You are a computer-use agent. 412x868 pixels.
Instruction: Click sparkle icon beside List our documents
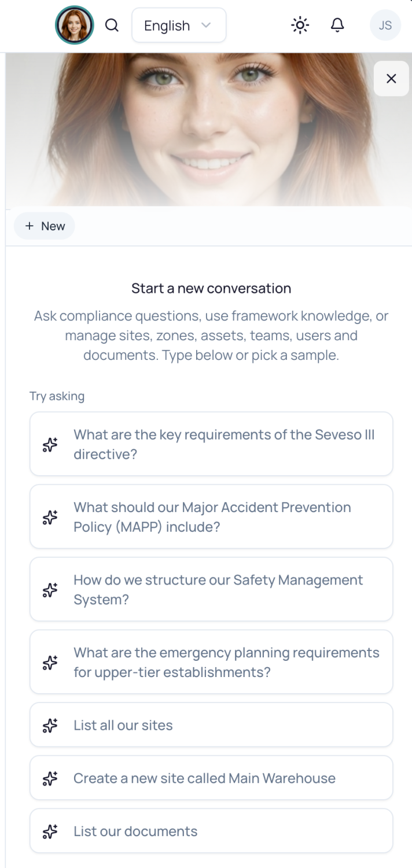click(50, 832)
